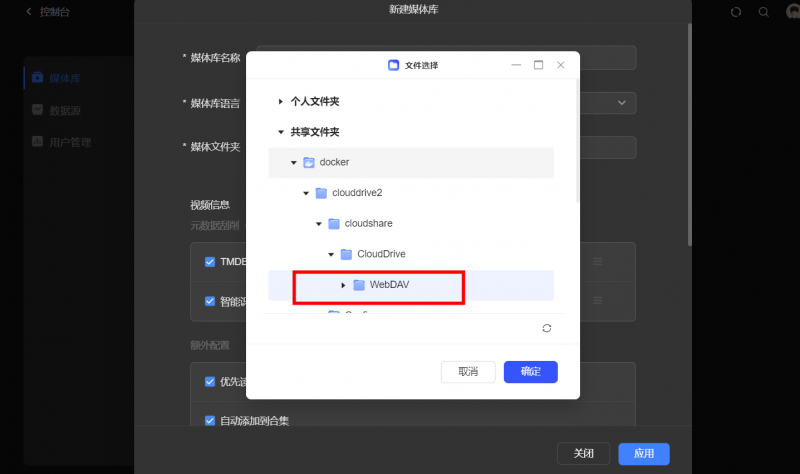
Task: Select the clouddrive2 folder icon
Action: point(321,193)
